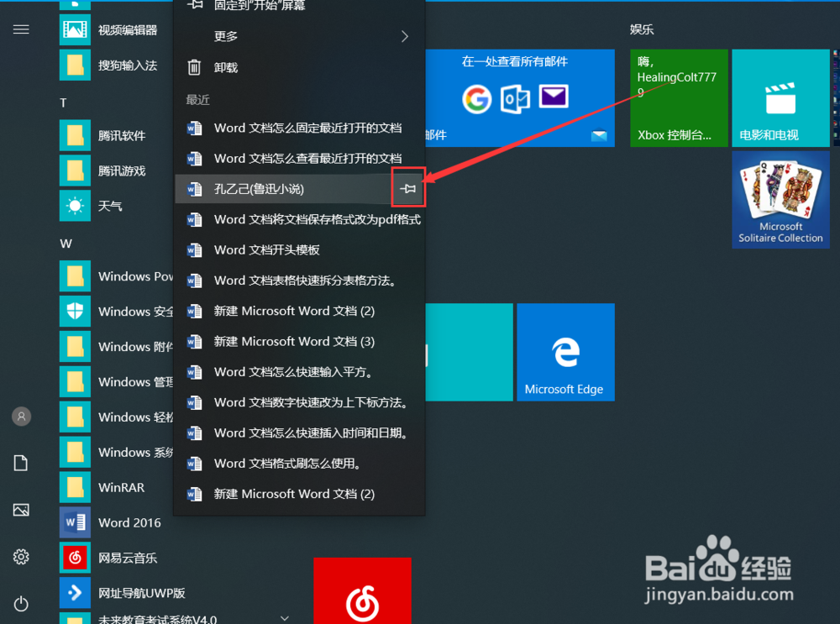Open the 搜狗输入法 folder icon
The height and width of the screenshot is (624, 840).
[x=75, y=65]
